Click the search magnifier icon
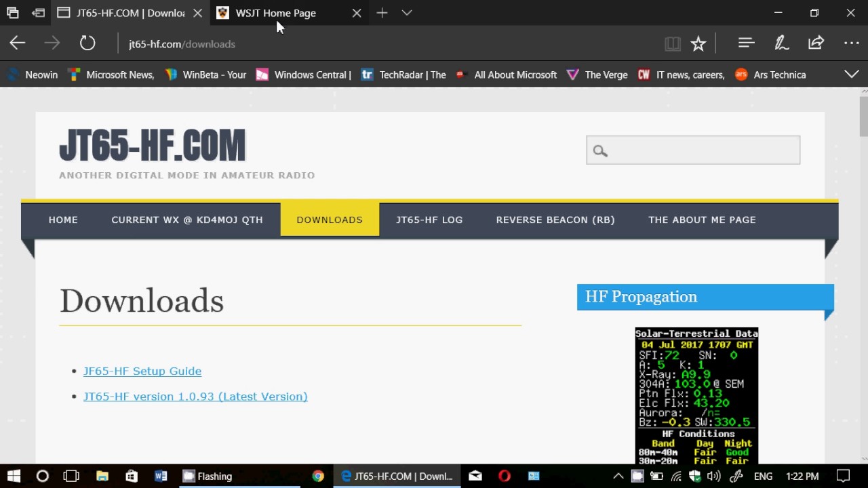 [x=600, y=150]
